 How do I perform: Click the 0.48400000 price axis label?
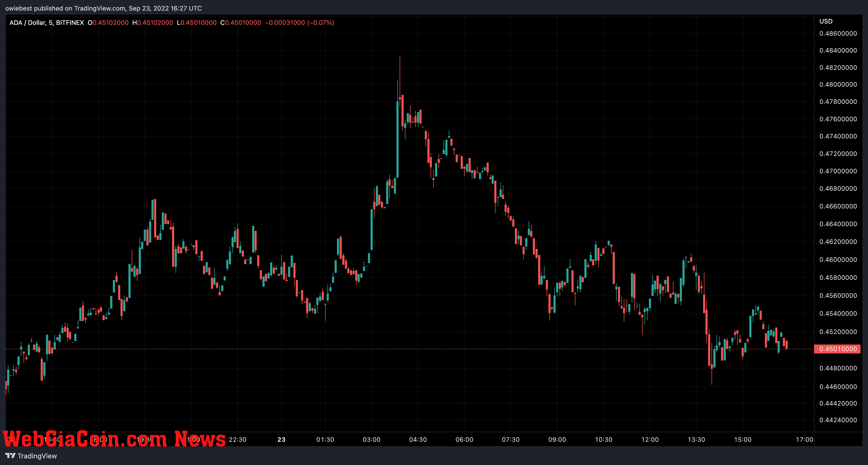pos(838,50)
